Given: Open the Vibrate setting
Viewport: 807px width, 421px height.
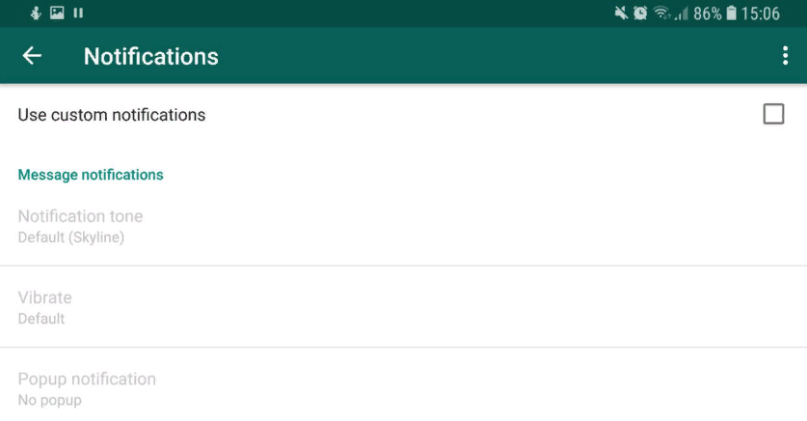Looking at the screenshot, I should 45,298.
